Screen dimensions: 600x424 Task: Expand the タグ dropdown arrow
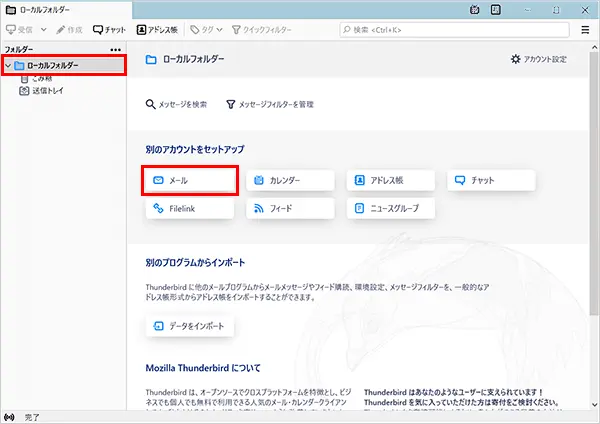220,30
